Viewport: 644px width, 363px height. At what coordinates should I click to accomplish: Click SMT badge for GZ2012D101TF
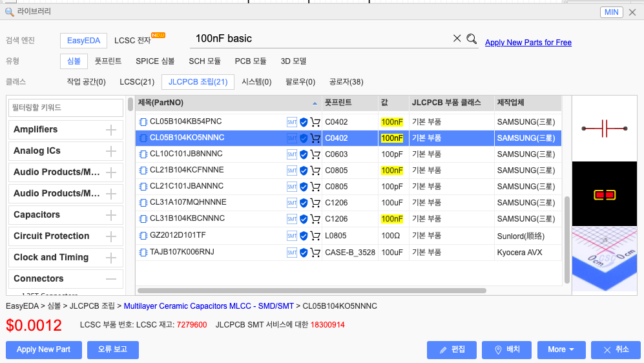pos(291,236)
